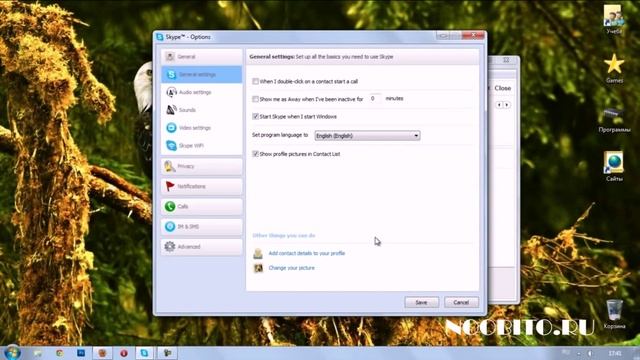Image resolution: width=640 pixels, height=360 pixels.
Task: Open Photoshop from the taskbar
Action: [81, 353]
